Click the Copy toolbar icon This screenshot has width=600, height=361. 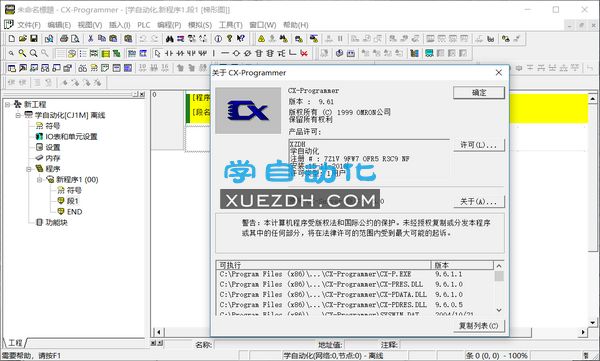click(102, 39)
